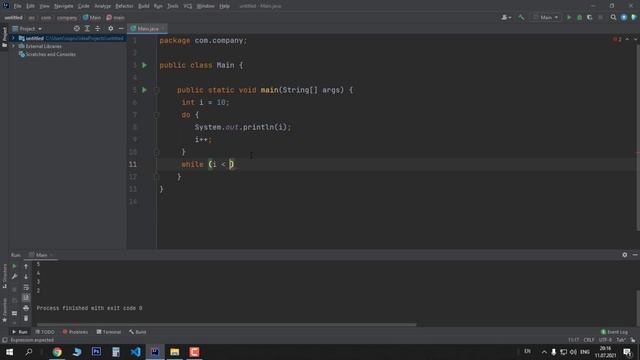This screenshot has height=360, width=640.
Task: Click run gutter icon beside main method
Action: 144,90
